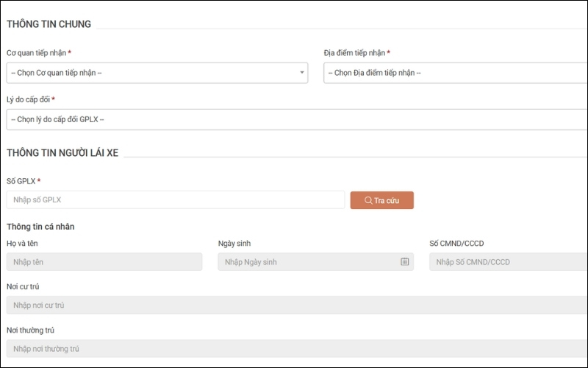Click the Nhập Số CMND/CCCD field
588x368 pixels.
click(x=507, y=262)
